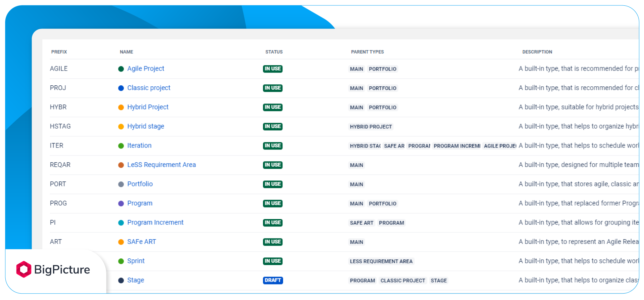644x300 pixels.
Task: Click the HYBRID PROJECT parent type tag
Action: (371, 127)
